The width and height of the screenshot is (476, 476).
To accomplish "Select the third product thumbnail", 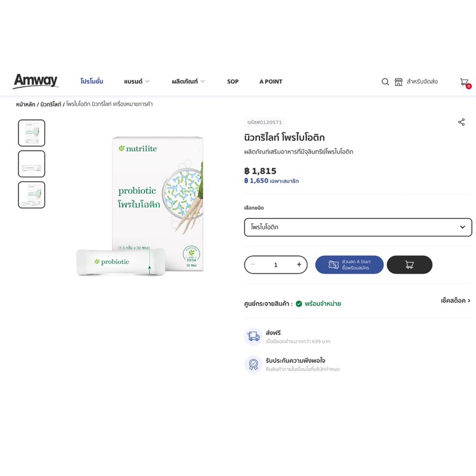I will pyautogui.click(x=32, y=195).
